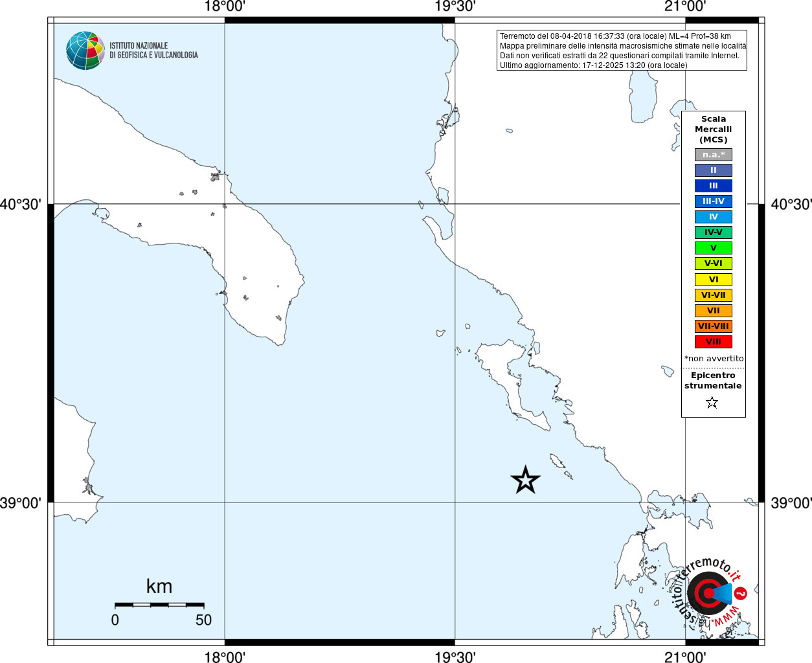Click the Istituto Nazionale di Geofisica text

[153, 51]
